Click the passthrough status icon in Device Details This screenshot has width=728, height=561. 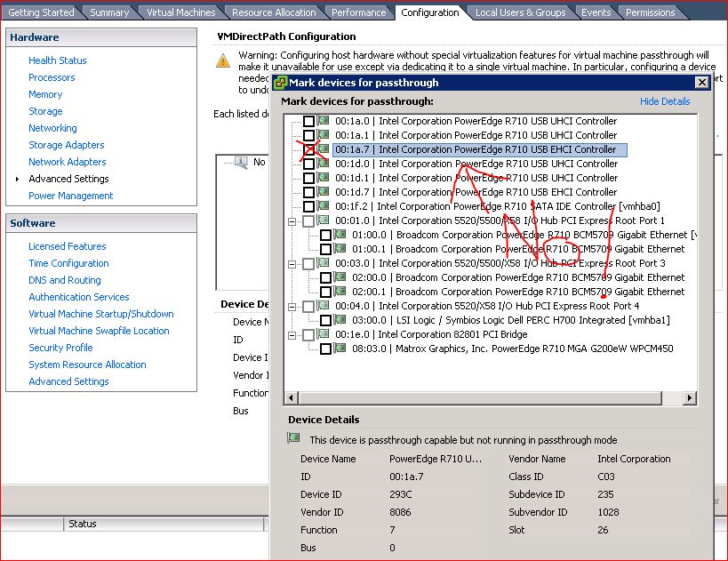(x=294, y=439)
